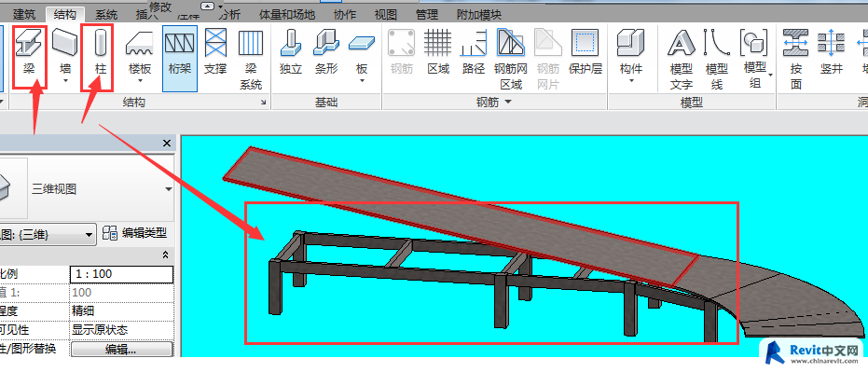868x372 pixels.
Task: Open the 三维视图 type selector dropdown
Action: 169,189
